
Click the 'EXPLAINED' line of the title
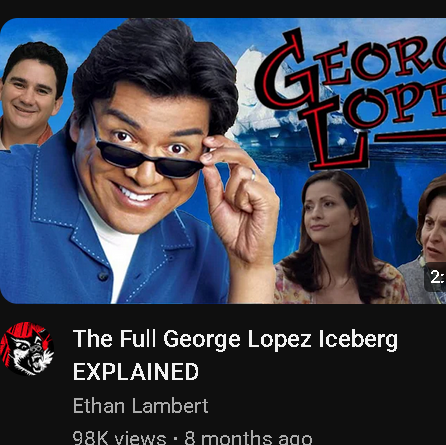(x=136, y=372)
